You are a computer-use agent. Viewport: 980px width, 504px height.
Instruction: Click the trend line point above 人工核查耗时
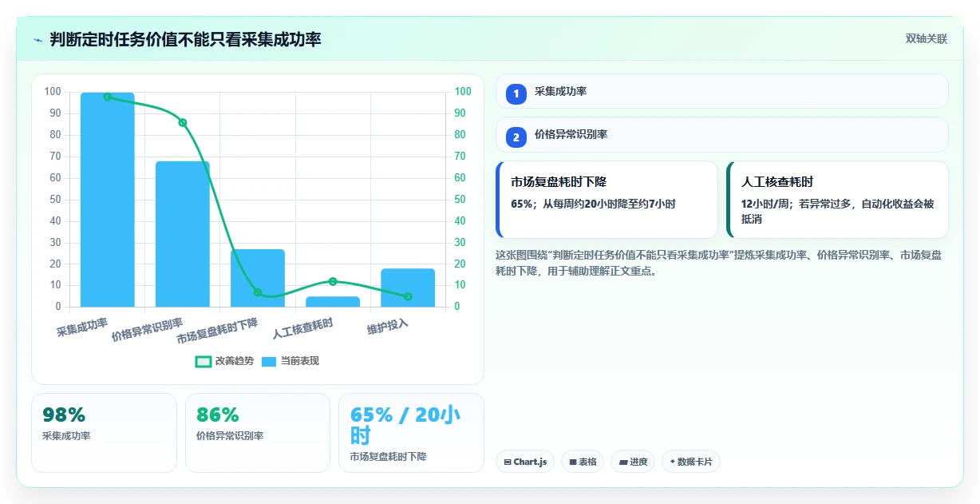(333, 281)
